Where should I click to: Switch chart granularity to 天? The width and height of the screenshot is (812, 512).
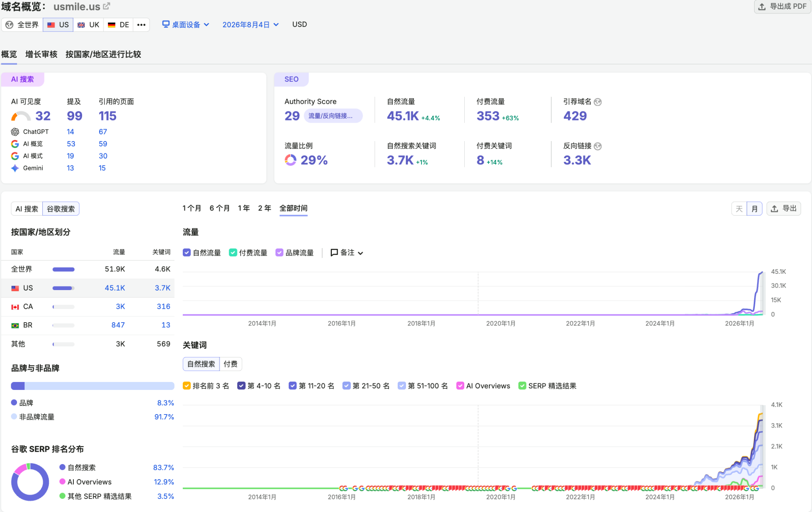coord(739,209)
